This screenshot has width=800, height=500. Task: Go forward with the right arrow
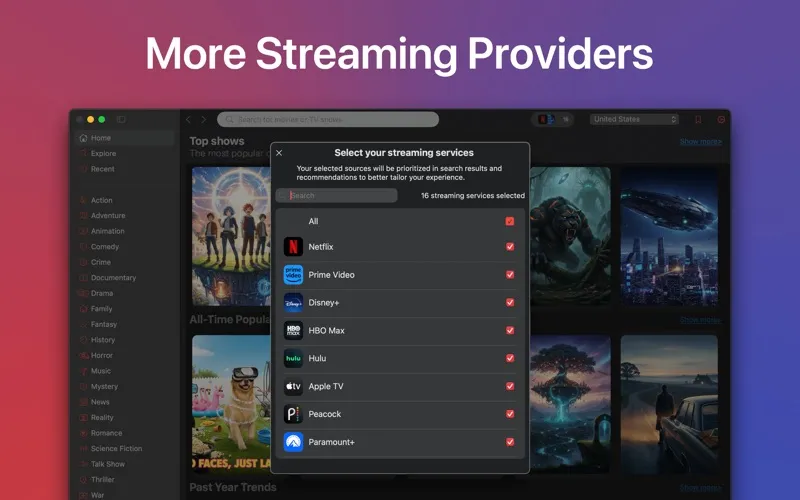tap(204, 119)
